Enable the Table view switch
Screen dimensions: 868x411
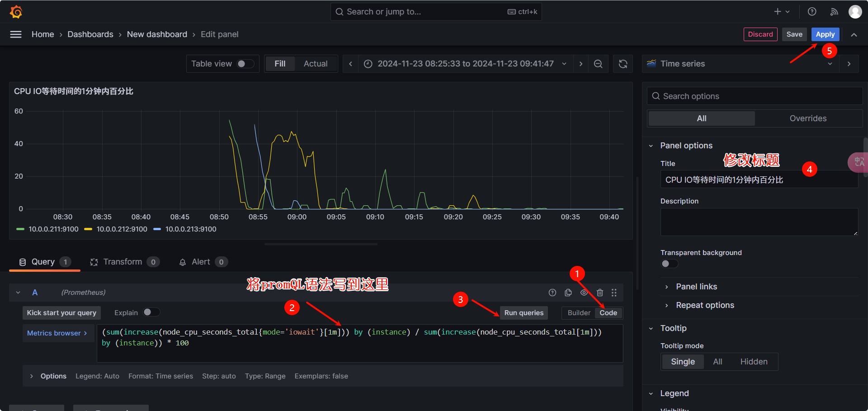[245, 64]
